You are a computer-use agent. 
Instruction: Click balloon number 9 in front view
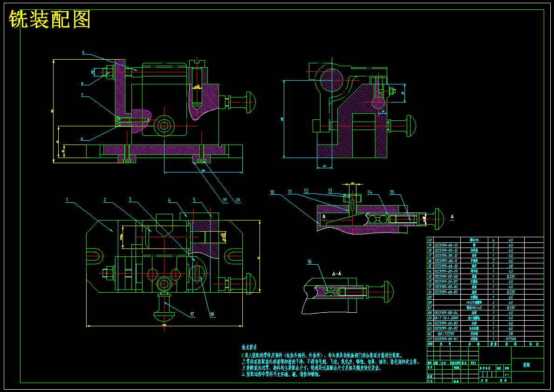click(83, 52)
